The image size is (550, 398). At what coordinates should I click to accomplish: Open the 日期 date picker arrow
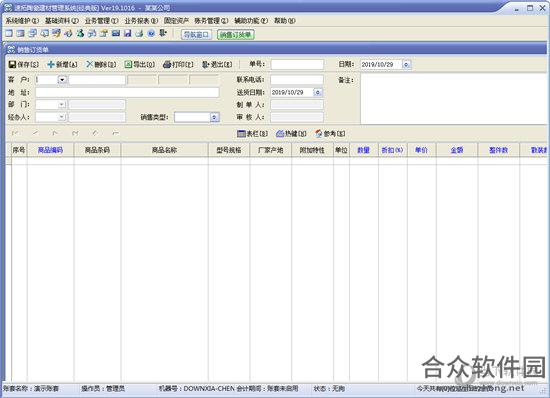point(407,65)
